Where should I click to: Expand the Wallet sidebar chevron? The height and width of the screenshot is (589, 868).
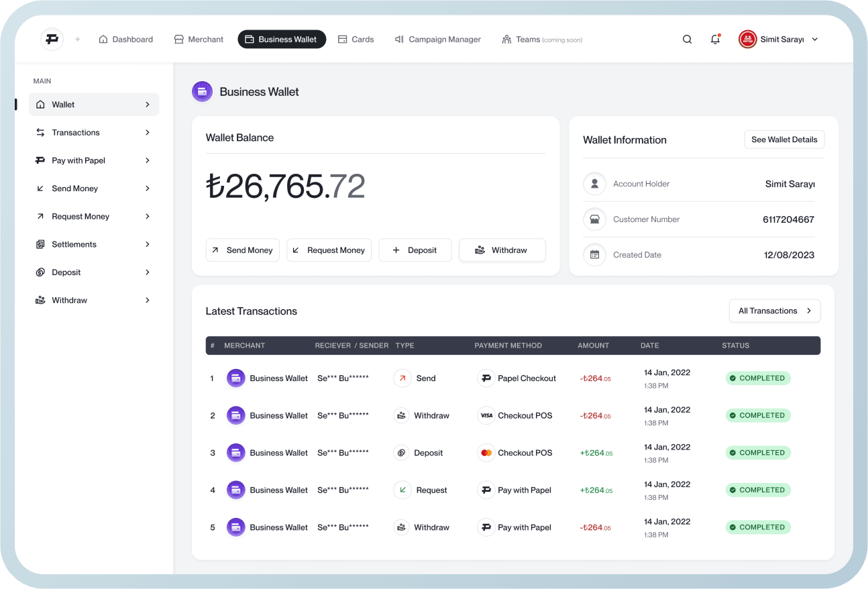coord(148,105)
